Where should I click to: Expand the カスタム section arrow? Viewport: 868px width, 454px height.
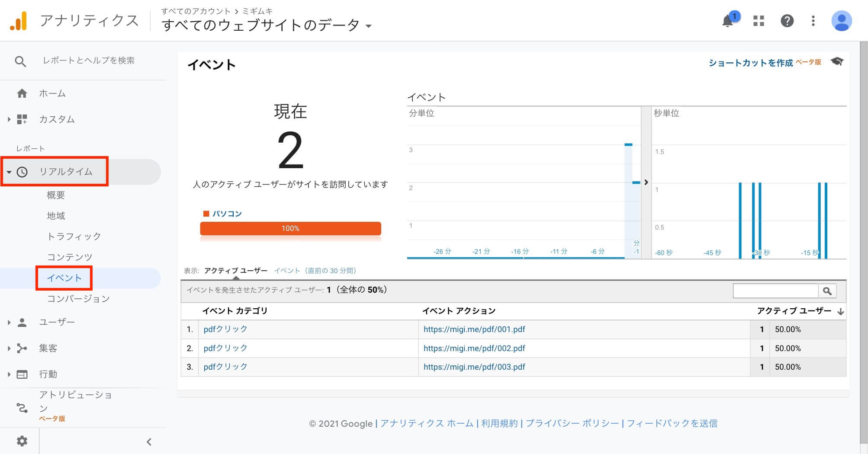[x=9, y=119]
